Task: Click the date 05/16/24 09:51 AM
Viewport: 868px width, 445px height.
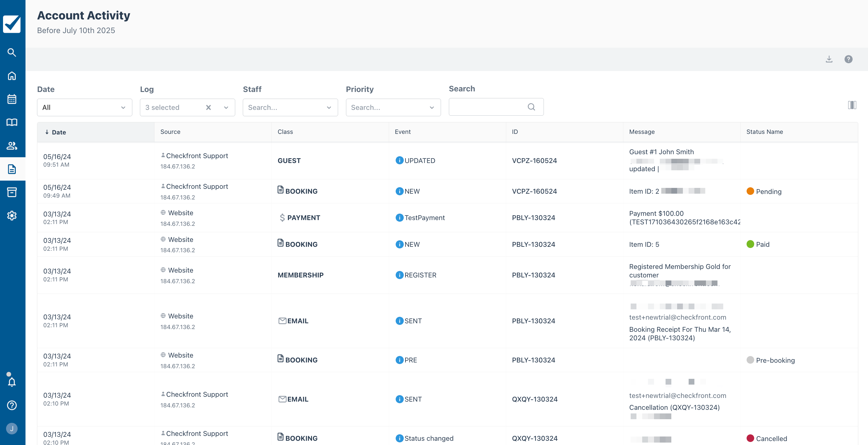Action: coord(57,161)
